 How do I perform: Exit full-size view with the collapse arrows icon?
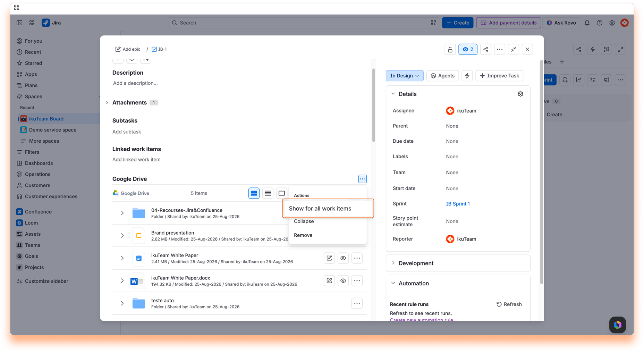click(x=514, y=49)
